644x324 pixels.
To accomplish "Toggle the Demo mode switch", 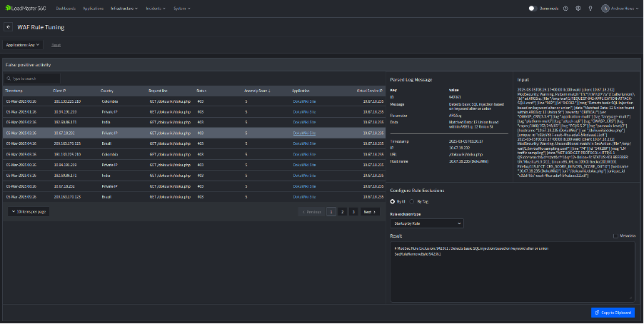I will [x=533, y=9].
